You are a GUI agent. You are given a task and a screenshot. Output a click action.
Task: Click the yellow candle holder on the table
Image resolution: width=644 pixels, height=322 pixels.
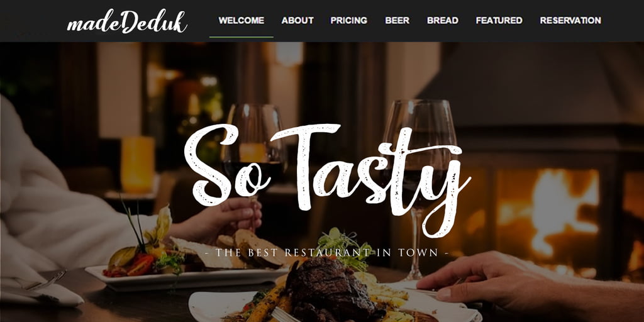click(x=138, y=164)
